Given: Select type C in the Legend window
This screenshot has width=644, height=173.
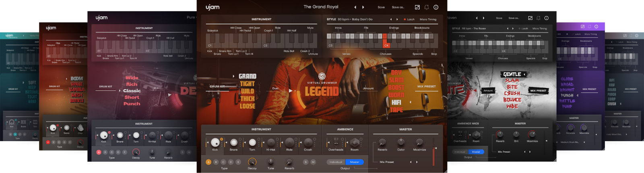Looking at the screenshot, I should tap(223, 162).
